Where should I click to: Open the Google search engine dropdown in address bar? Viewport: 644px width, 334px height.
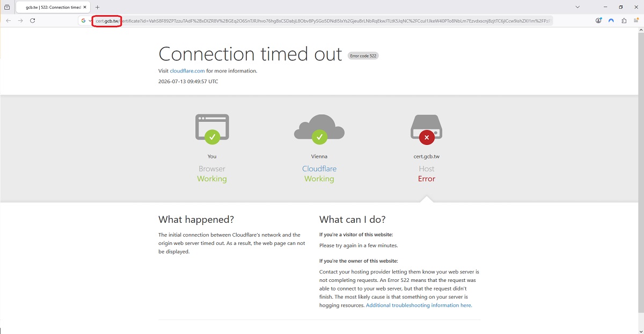pos(86,20)
